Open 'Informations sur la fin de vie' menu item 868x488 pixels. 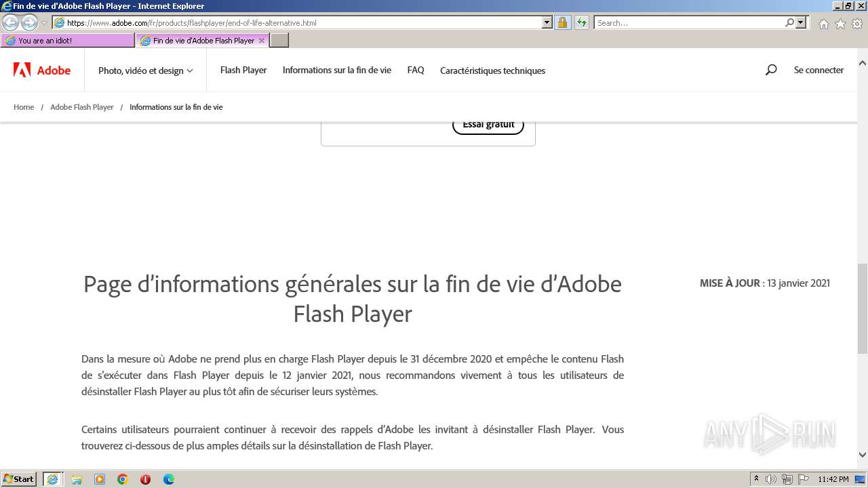pyautogui.click(x=337, y=70)
